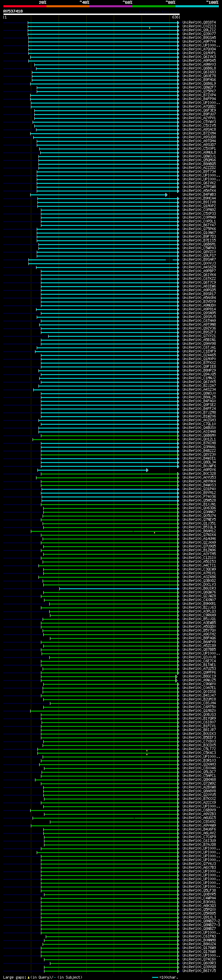Click the cyan ~100% identity legend bar
This screenshot has height=980, width=222.
pyautogui.click(x=197, y=7)
